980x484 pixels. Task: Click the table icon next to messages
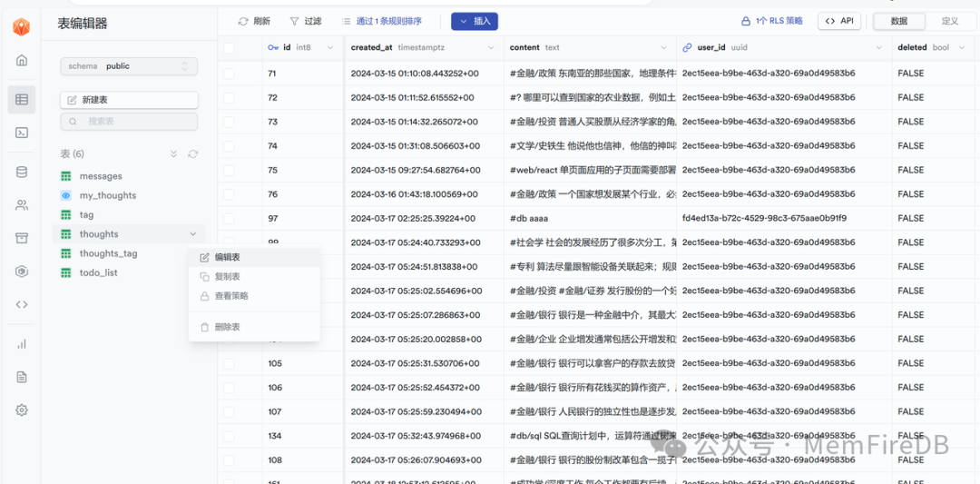[x=65, y=176]
